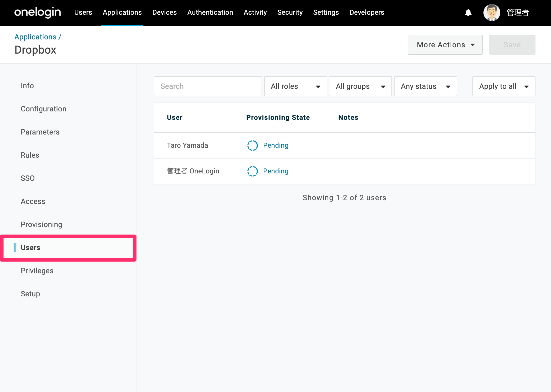
Task: Switch to the SSO sidebar tab
Action: 28,178
